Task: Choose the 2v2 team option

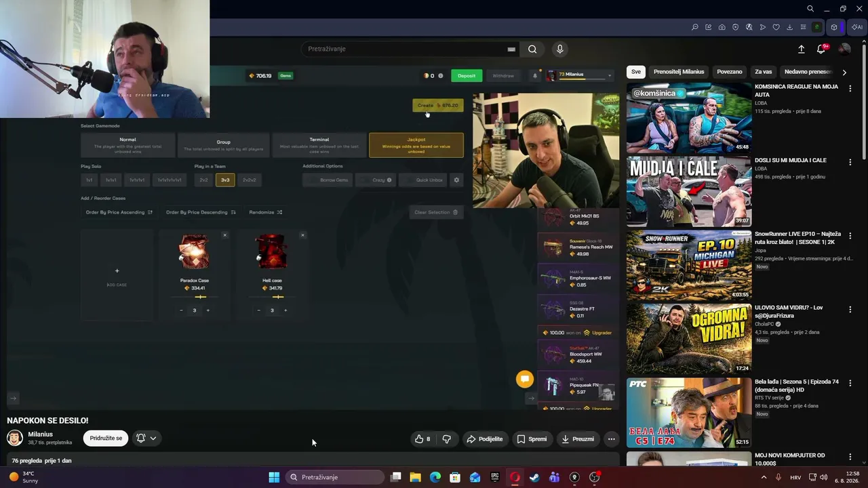Action: [x=203, y=180]
